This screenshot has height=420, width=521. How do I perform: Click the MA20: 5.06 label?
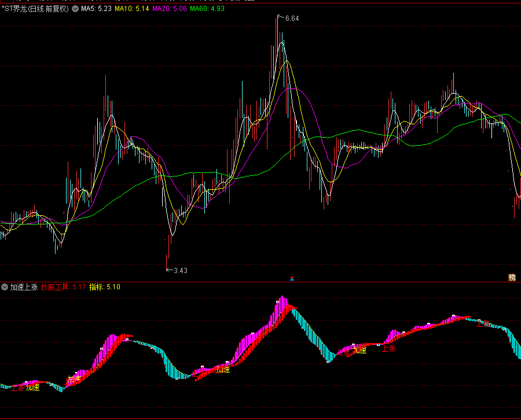pyautogui.click(x=170, y=9)
